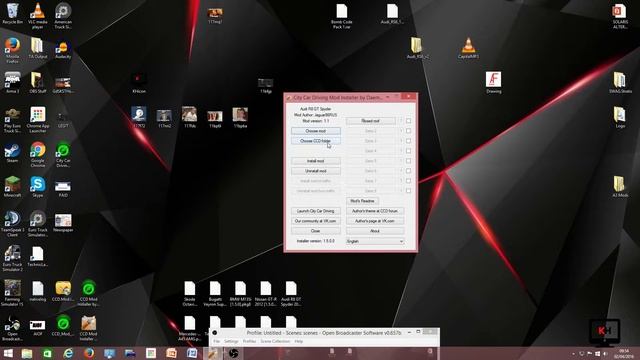Image resolution: width=640 pixels, height=360 pixels.
Task: Select the TeamSpeak 3 Client icon
Action: [x=12, y=224]
